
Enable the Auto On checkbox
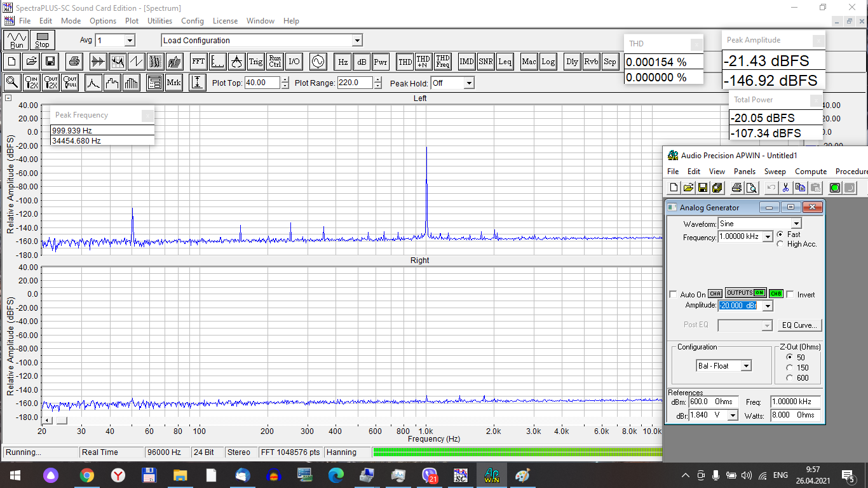pyautogui.click(x=674, y=295)
